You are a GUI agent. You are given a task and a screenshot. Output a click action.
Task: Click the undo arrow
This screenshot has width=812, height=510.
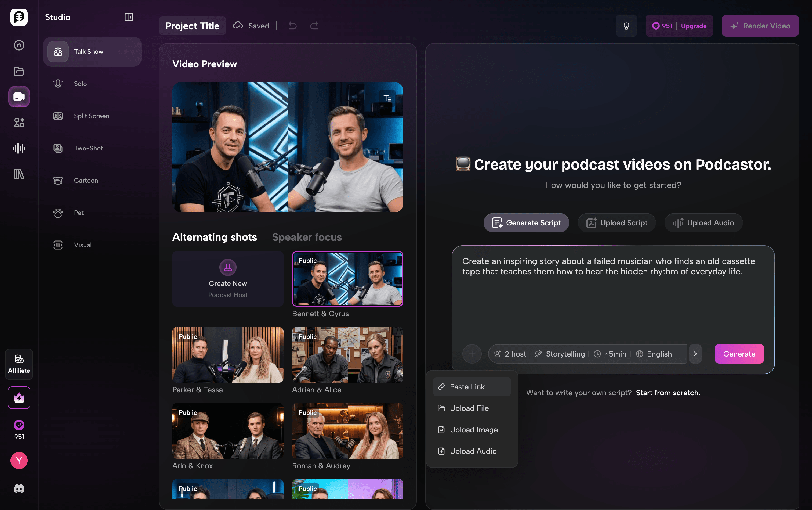(293, 26)
